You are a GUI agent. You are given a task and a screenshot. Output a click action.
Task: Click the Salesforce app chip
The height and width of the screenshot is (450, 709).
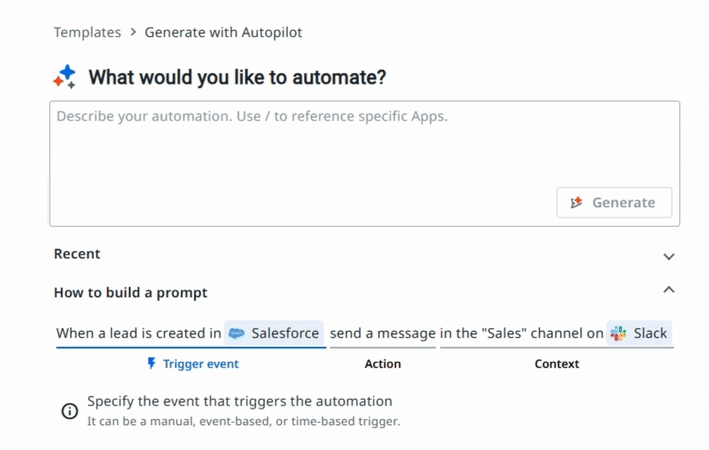pyautogui.click(x=274, y=333)
